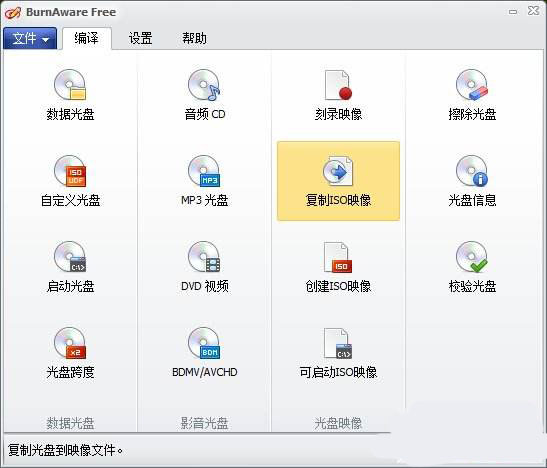Select the 刻录映像 burn image tool
The height and width of the screenshot is (468, 547).
click(338, 95)
